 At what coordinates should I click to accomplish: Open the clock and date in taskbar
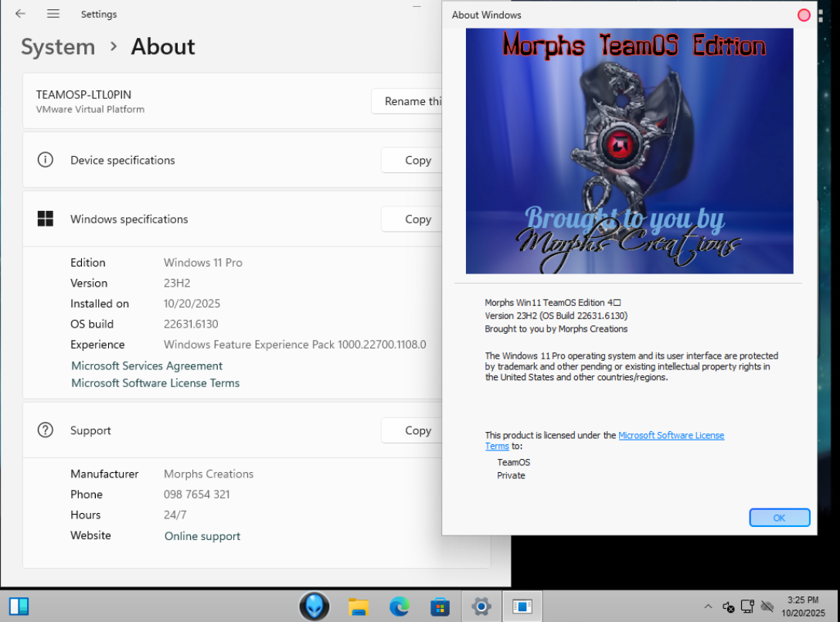point(802,607)
